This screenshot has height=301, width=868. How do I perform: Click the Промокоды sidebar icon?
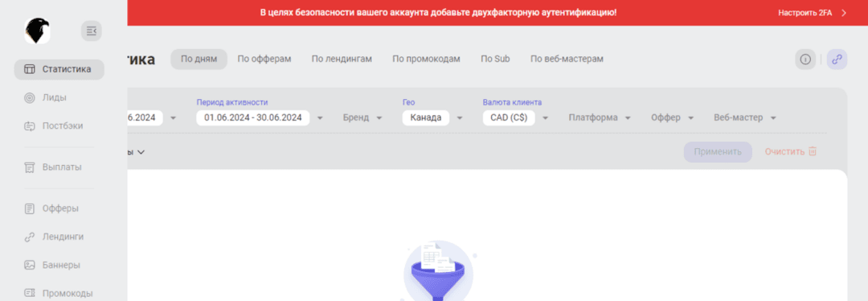[x=30, y=293]
